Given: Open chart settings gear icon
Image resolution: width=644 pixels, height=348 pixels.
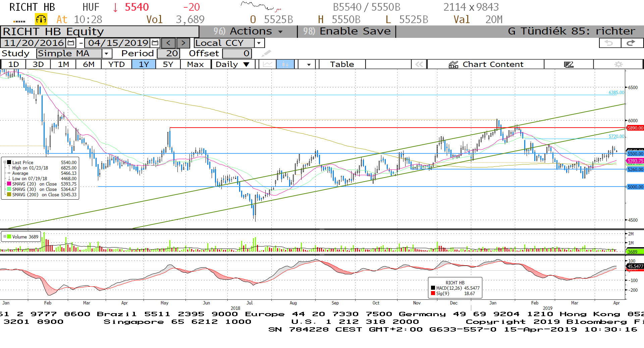Looking at the screenshot, I should point(619,64).
